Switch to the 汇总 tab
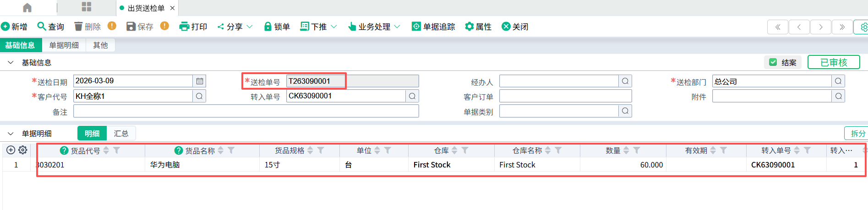 [121, 133]
